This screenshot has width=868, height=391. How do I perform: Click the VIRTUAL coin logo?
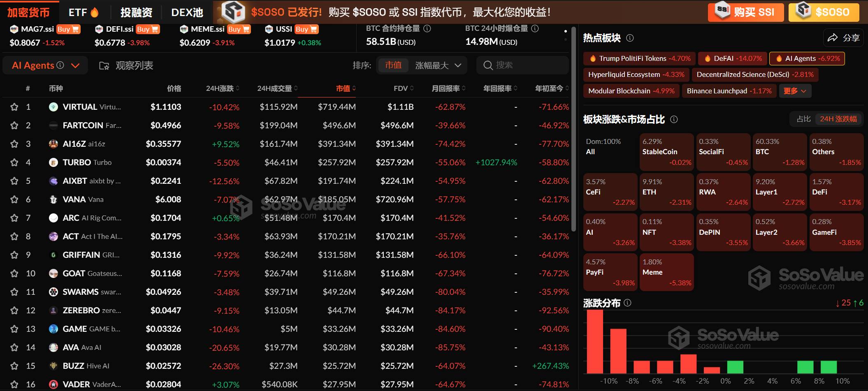coord(53,107)
